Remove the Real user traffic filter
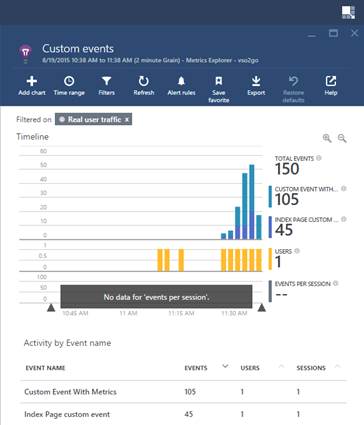Image resolution: width=364 pixels, height=425 pixels. point(127,120)
